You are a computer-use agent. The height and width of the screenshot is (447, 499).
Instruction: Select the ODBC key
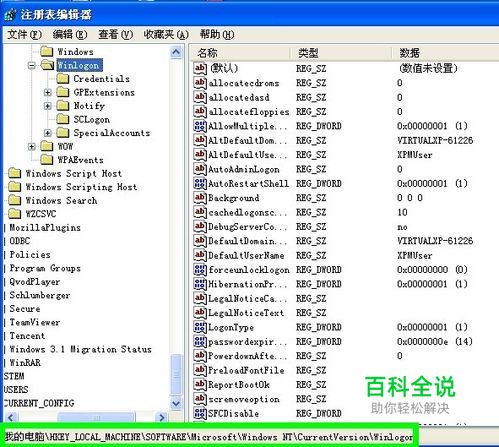20,241
